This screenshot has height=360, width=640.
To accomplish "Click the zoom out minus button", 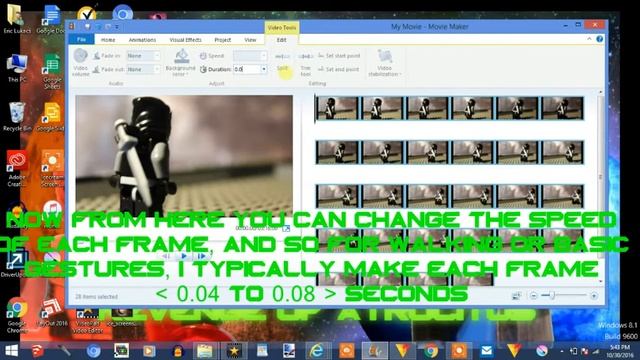I will point(533,296).
